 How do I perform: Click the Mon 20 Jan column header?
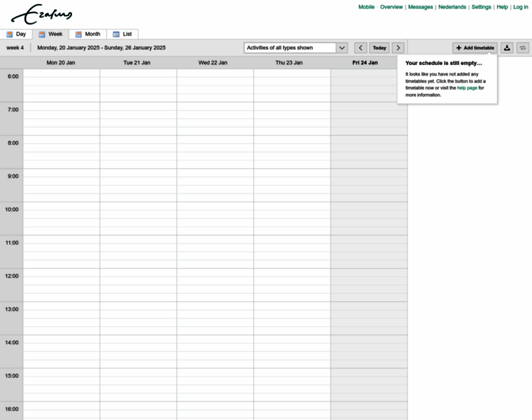click(61, 62)
